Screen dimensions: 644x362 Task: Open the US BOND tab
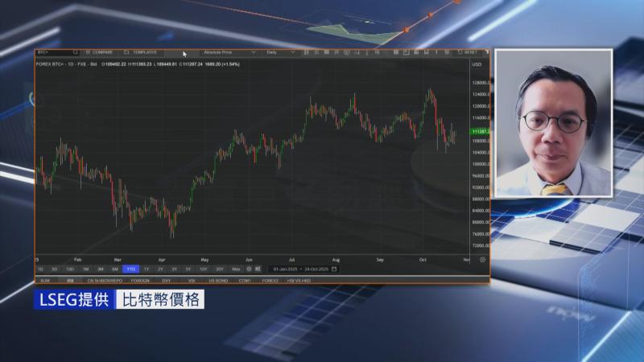[x=217, y=281]
